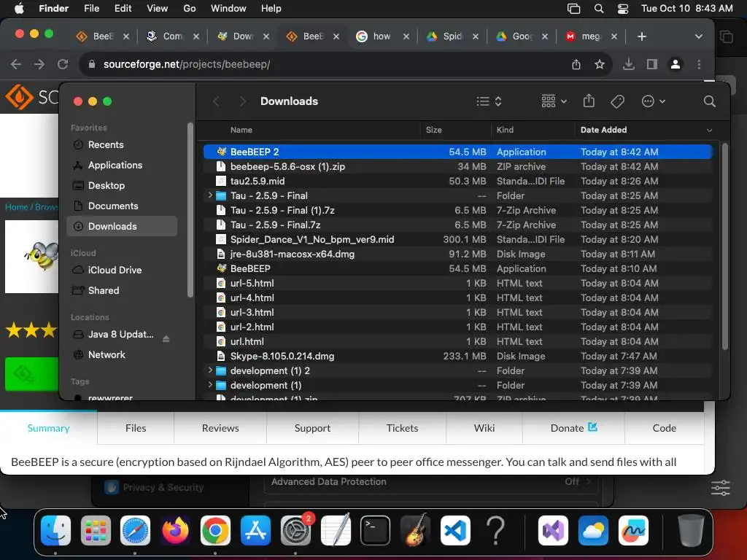Open the Wiki tab

[484, 428]
